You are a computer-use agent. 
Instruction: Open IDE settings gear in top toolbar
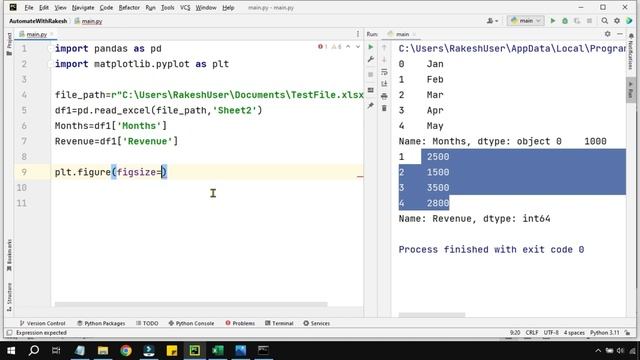tap(617, 21)
